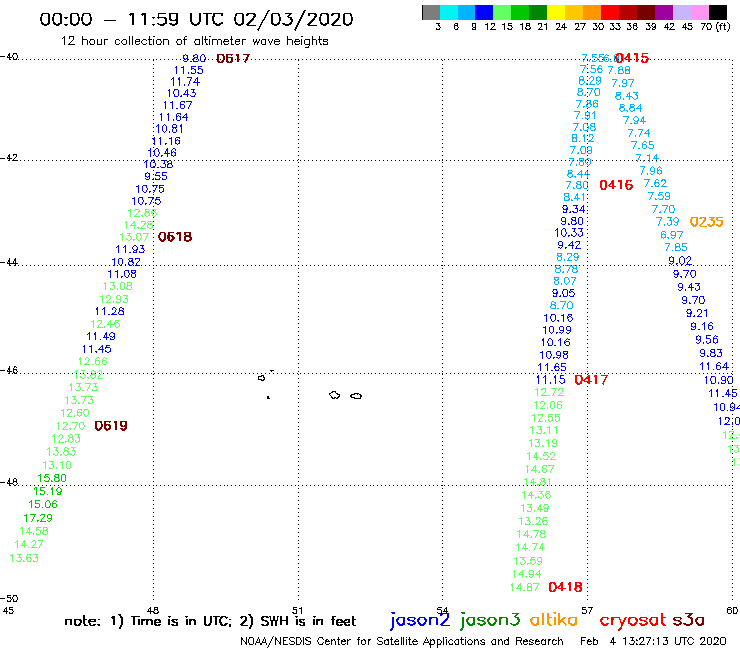Image resolution: width=740 pixels, height=650 pixels.
Task: Click the black swatch at the scale end
Action: click(x=717, y=12)
